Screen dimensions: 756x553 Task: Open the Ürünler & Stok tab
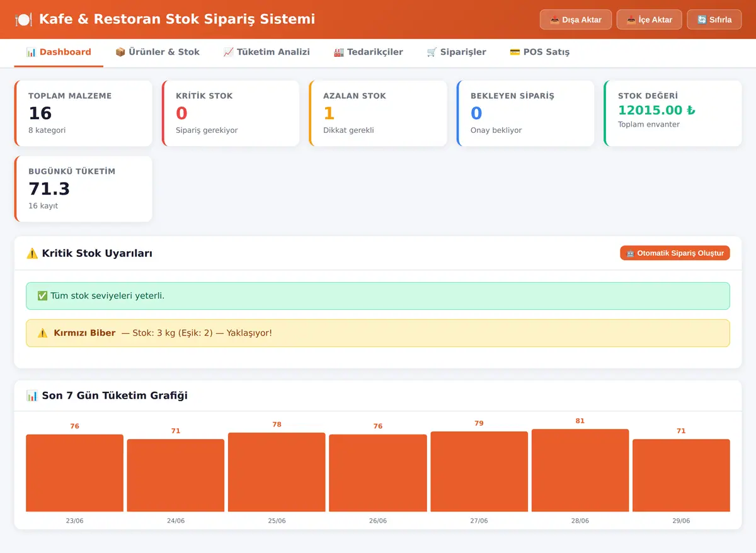click(x=157, y=52)
